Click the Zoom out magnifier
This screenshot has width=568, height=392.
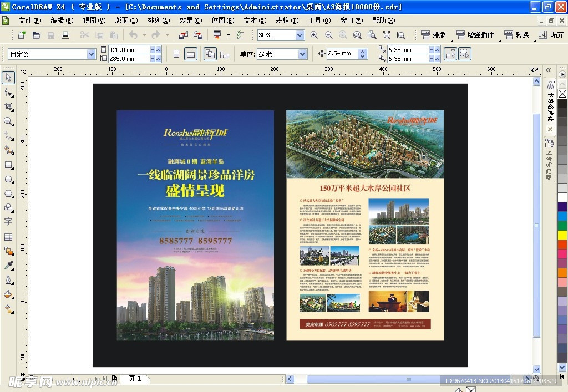(328, 35)
